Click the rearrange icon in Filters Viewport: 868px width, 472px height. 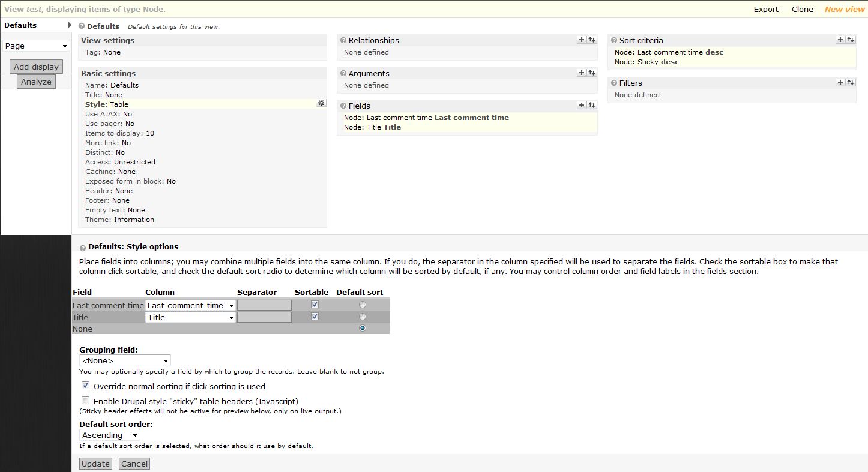(851, 82)
